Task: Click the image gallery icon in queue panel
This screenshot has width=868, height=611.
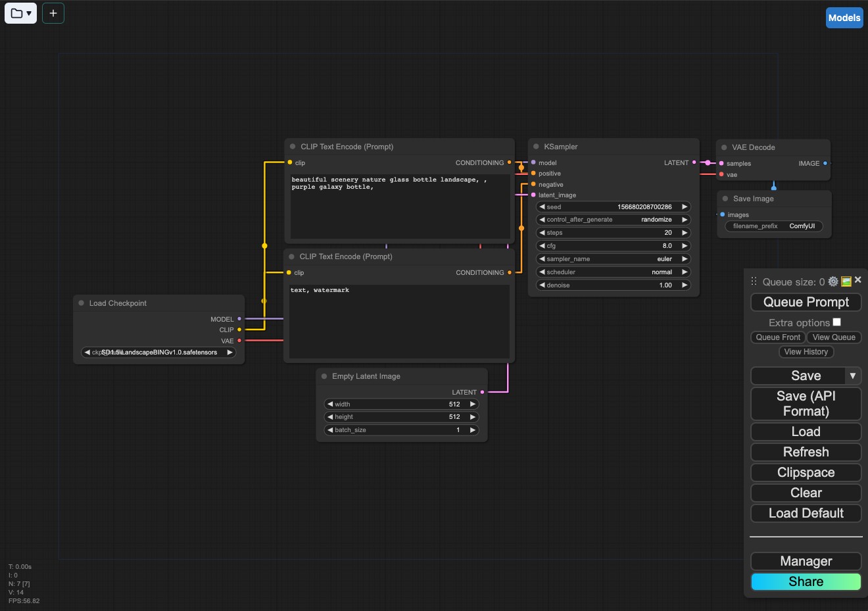Action: (846, 281)
